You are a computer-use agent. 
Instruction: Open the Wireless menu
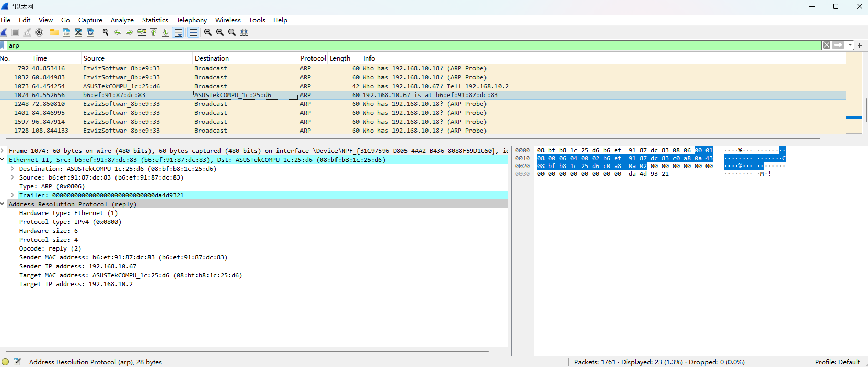coord(228,20)
